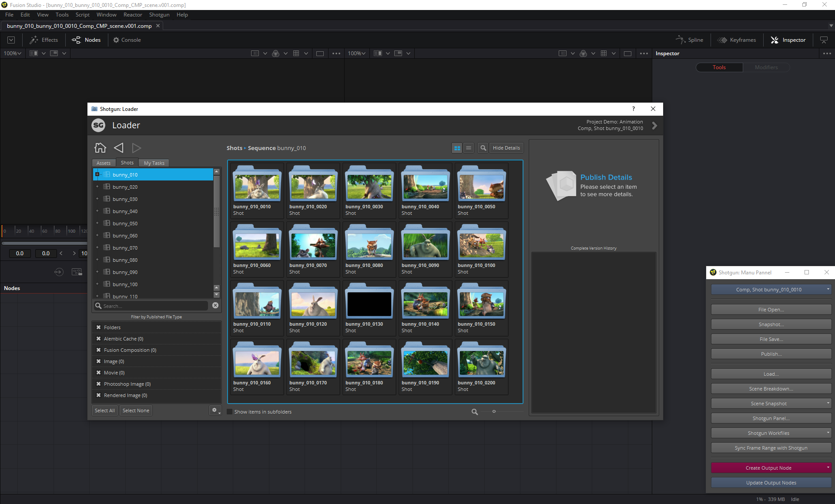Select the bunny_010_0070 shot thumbnail
The width and height of the screenshot is (835, 504).
click(313, 250)
